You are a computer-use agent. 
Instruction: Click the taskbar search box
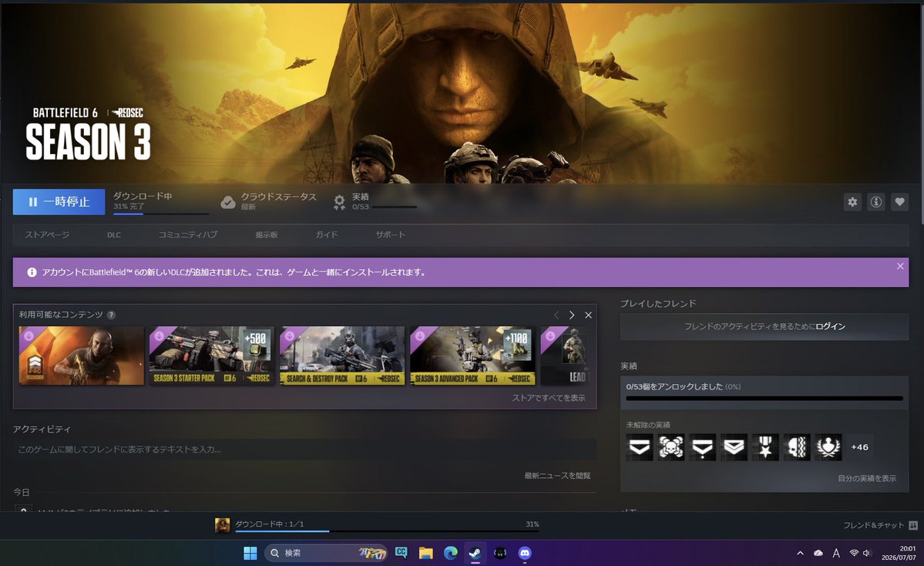(x=326, y=553)
